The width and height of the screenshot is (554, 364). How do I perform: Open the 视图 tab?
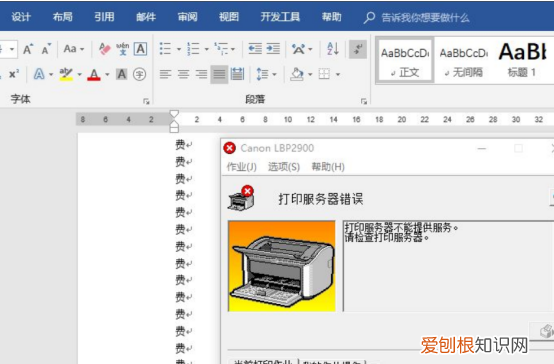coord(229,17)
